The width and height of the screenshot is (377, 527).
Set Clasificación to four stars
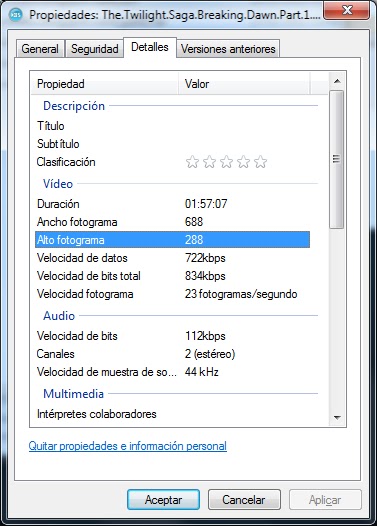(244, 162)
